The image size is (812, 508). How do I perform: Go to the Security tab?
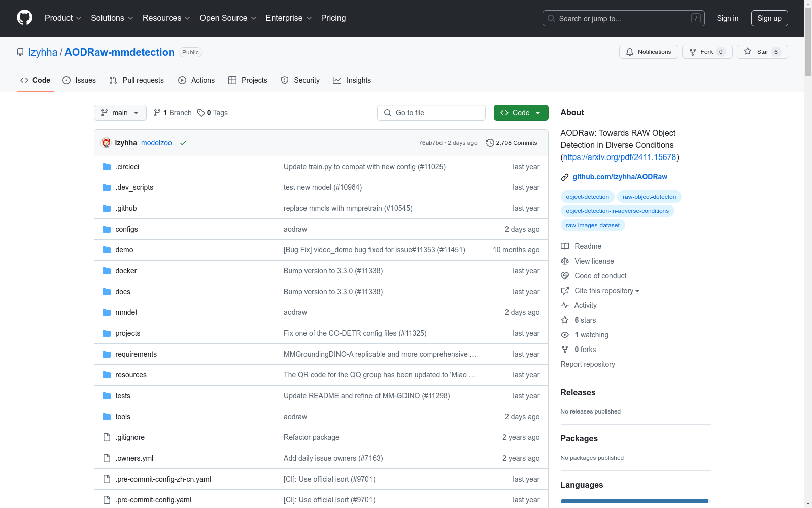(x=300, y=80)
